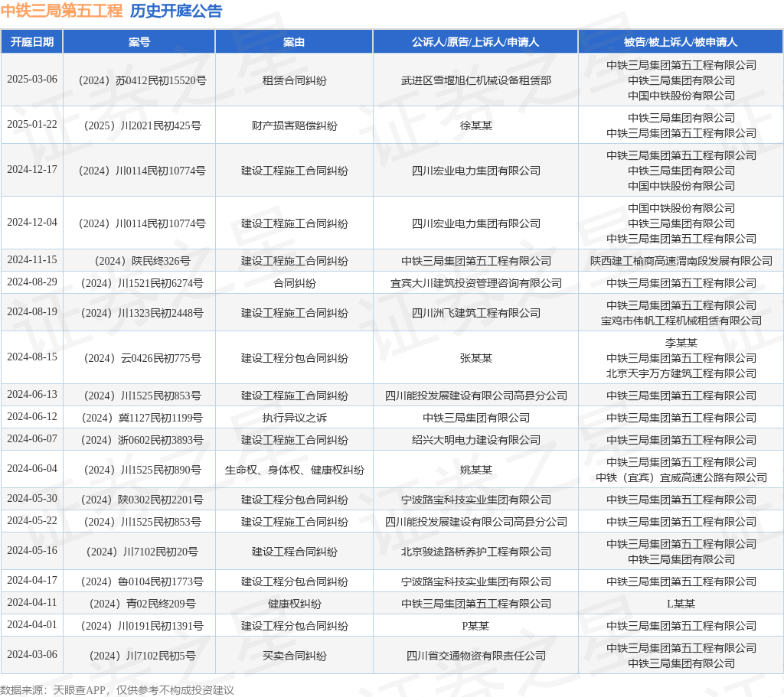This screenshot has height=697, width=784.
Task: Click the 开庭日期 column header
Action: tap(32, 42)
